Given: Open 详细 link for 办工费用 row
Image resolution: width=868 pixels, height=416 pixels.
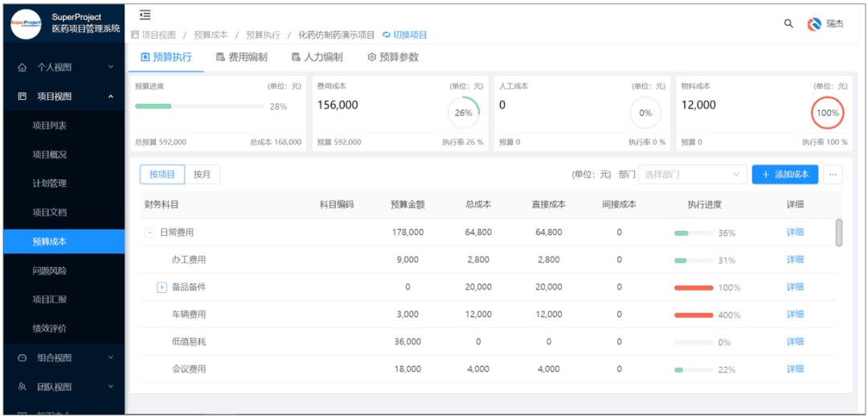Looking at the screenshot, I should pyautogui.click(x=795, y=260).
